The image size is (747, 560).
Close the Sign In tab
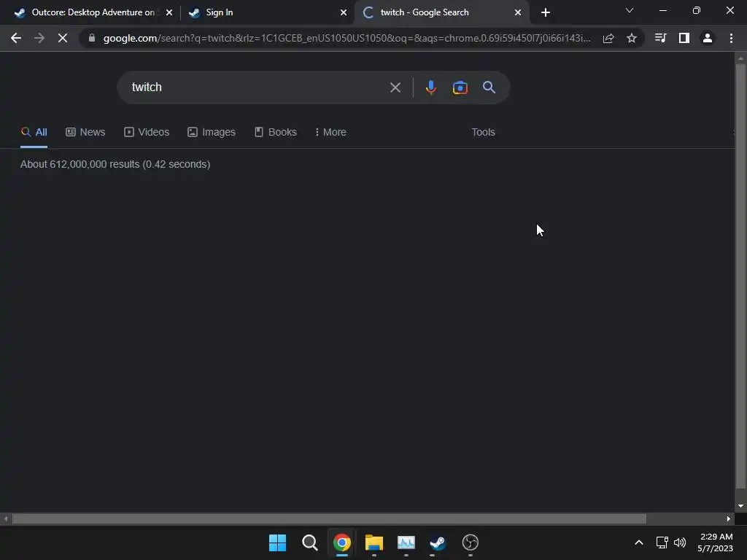tap(344, 12)
